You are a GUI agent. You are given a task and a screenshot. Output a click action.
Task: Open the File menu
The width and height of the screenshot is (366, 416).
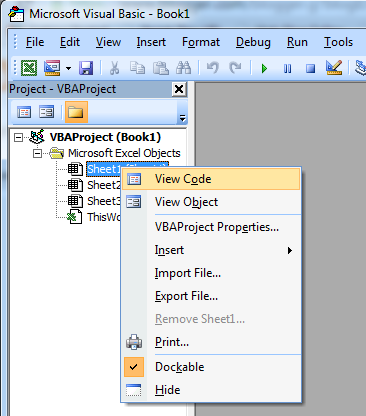click(35, 42)
